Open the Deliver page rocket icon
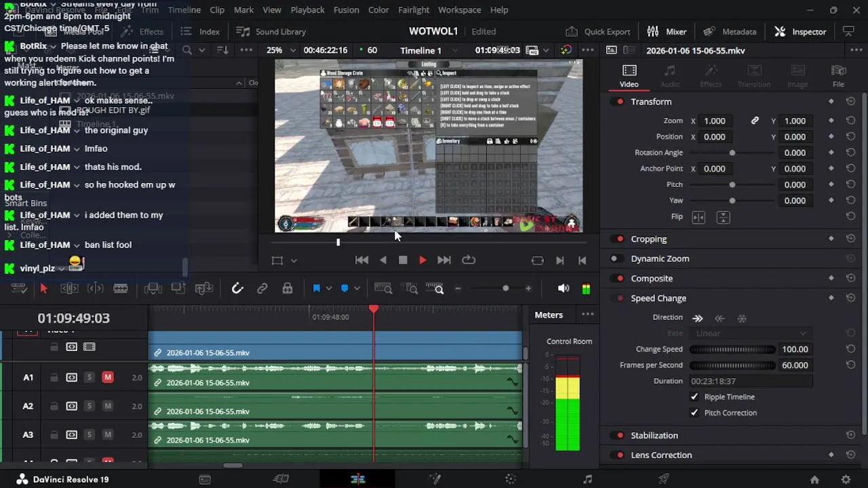Image resolution: width=868 pixels, height=488 pixels. (x=664, y=479)
